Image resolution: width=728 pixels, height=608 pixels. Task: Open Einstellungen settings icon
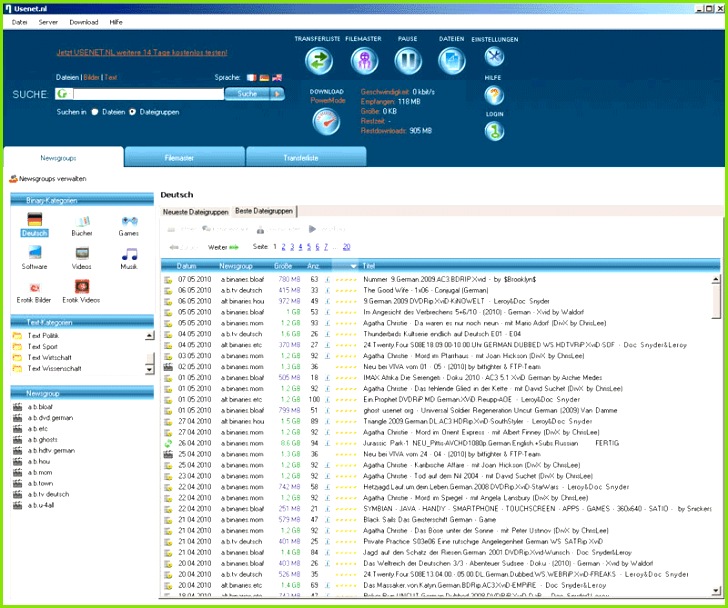(494, 58)
